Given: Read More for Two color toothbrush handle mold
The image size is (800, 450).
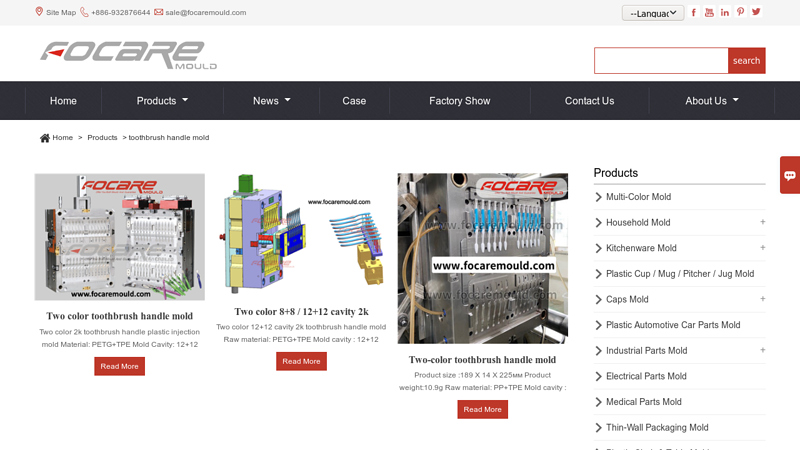Looking at the screenshot, I should 119,366.
